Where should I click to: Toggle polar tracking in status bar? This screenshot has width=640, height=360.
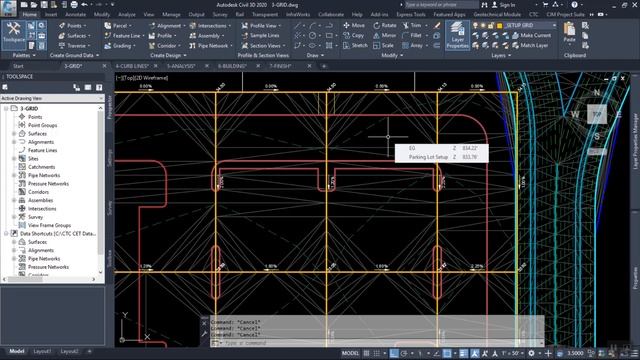coord(404,353)
